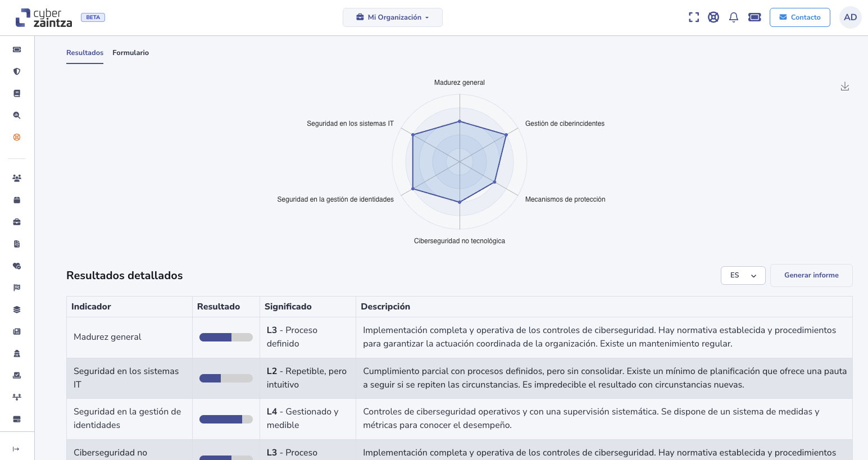Click the magnifier chart icon in the sidebar
This screenshot has width=868, height=460.
17,115
